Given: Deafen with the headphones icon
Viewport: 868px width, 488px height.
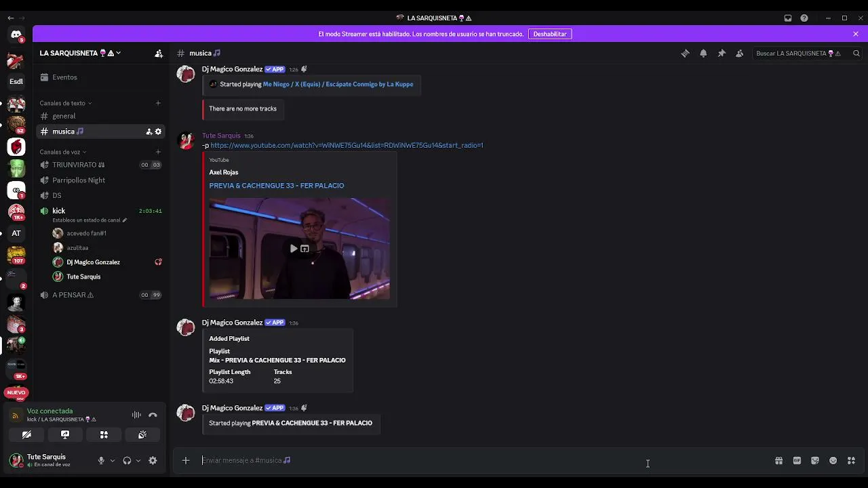Looking at the screenshot, I should tap(127, 460).
